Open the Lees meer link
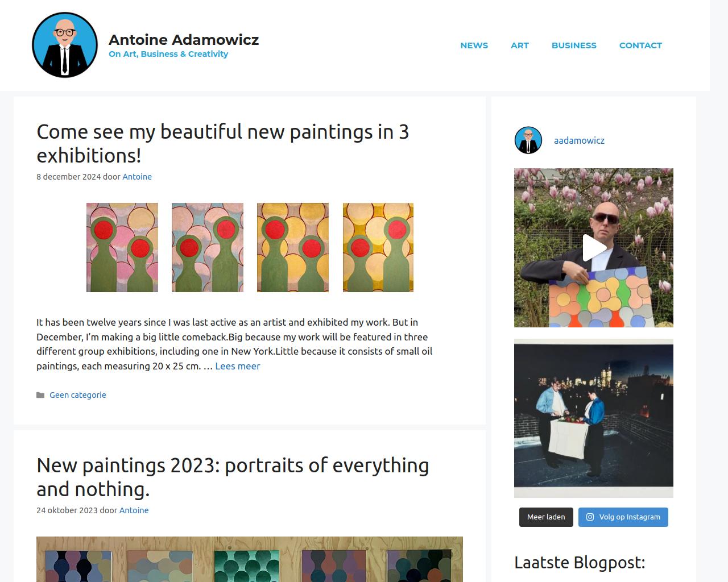728x582 pixels. coord(237,366)
